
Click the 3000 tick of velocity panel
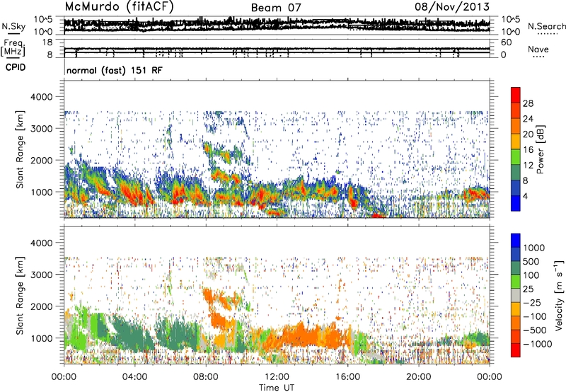click(42, 275)
